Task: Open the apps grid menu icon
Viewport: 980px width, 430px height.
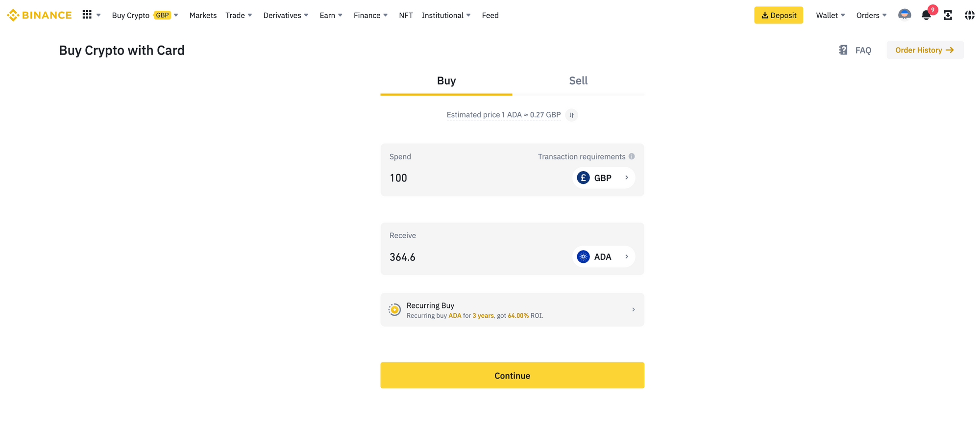Action: [x=87, y=15]
